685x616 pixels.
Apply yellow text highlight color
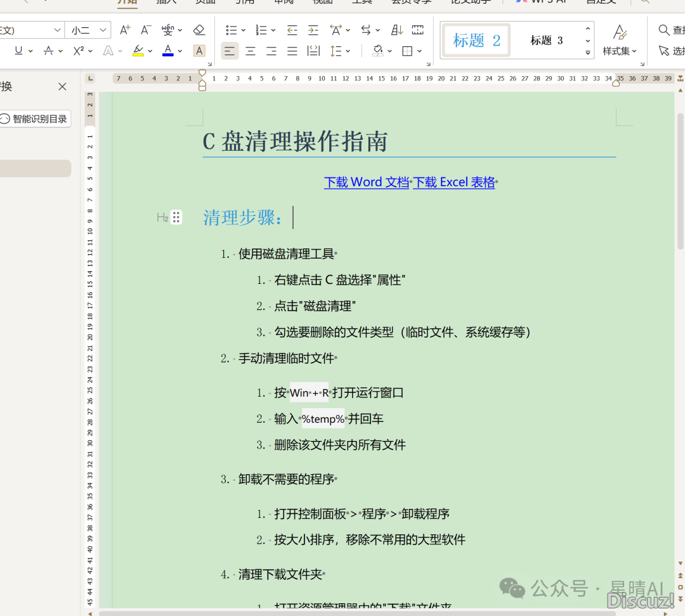pos(138,51)
